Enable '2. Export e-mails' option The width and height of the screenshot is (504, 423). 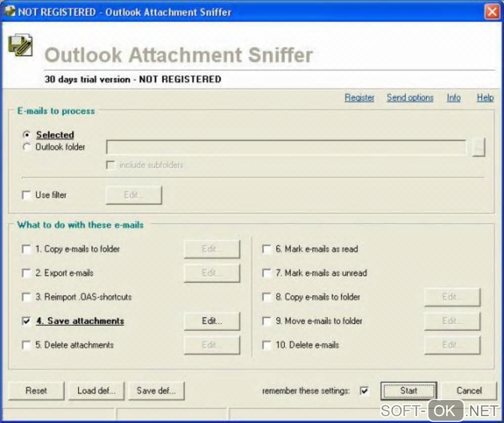coord(26,273)
